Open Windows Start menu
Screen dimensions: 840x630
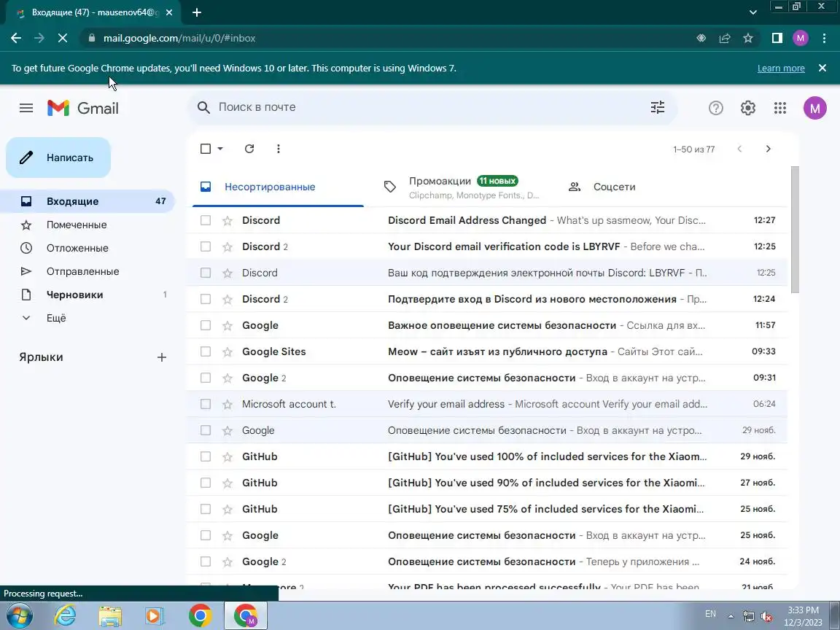(19, 616)
